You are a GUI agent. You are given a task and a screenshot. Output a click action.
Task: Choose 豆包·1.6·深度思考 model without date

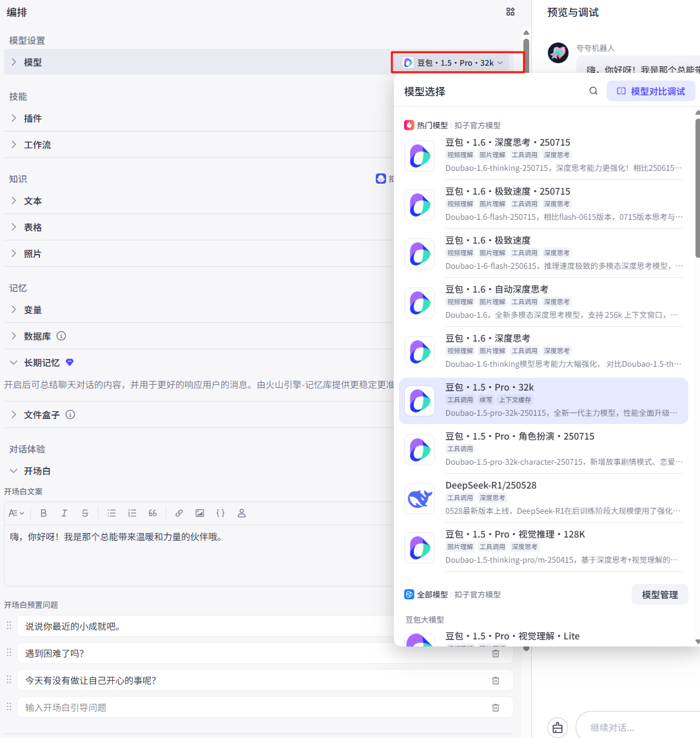click(543, 351)
